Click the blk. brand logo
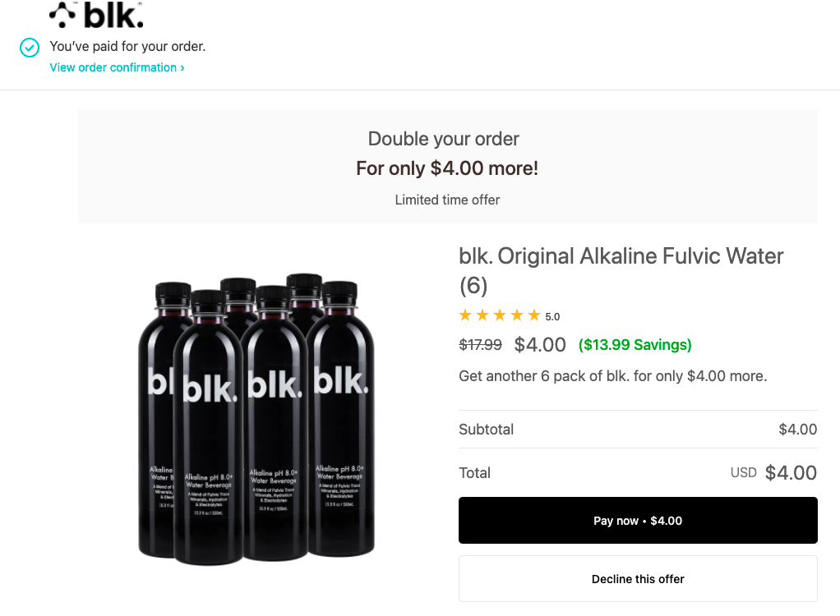The image size is (840, 616). 96,15
